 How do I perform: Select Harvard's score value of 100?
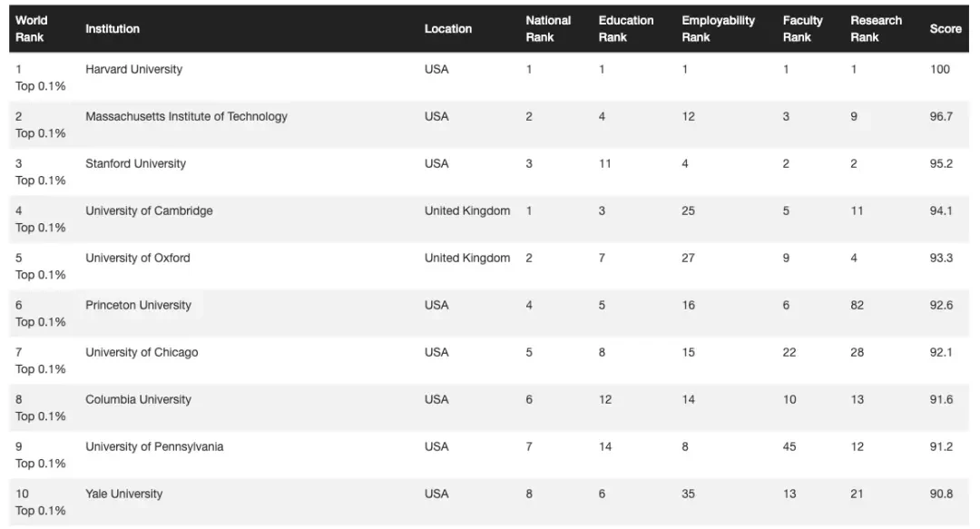coord(939,69)
